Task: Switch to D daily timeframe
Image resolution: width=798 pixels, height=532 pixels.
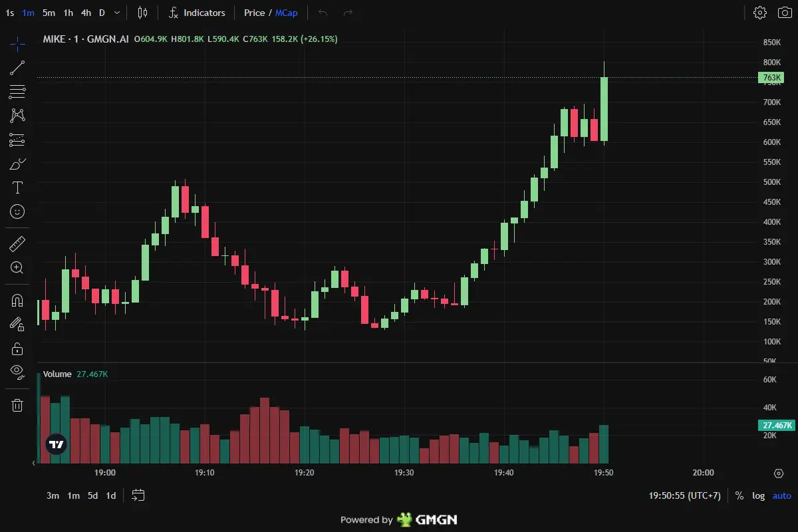Action: tap(102, 13)
